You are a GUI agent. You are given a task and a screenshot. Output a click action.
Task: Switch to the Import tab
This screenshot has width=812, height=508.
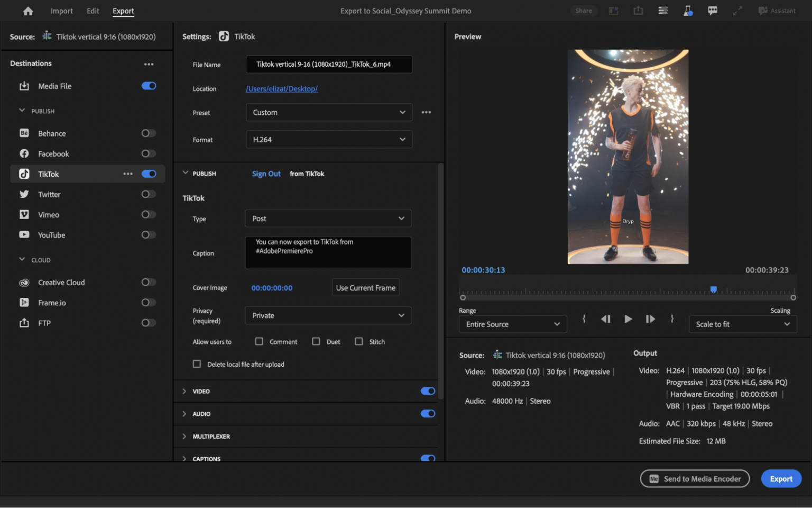click(61, 11)
